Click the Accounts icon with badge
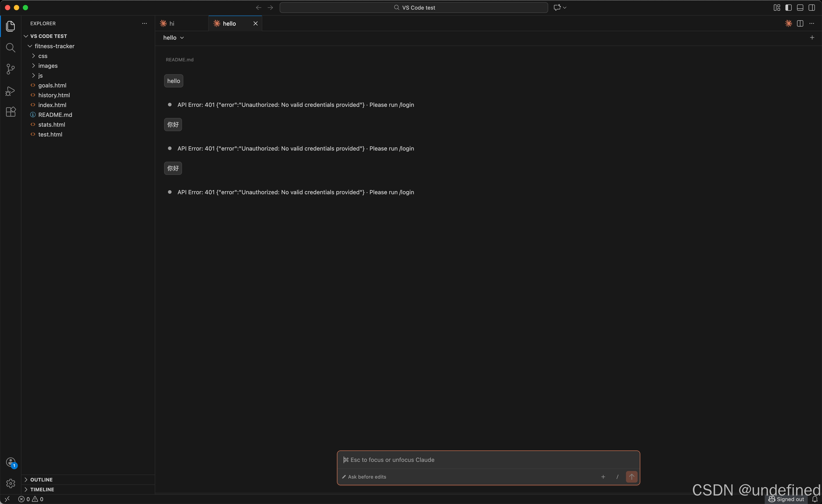 pyautogui.click(x=11, y=462)
